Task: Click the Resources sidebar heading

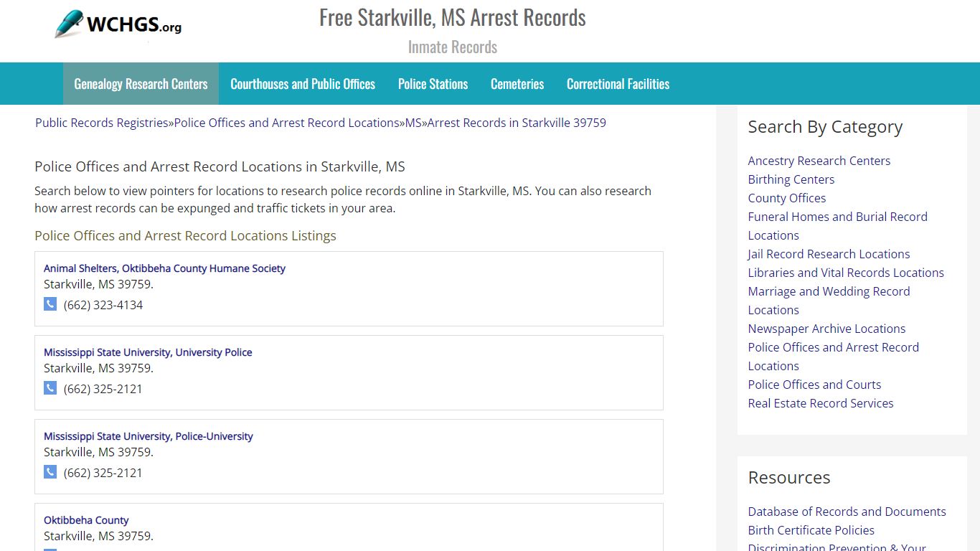Action: click(x=789, y=478)
